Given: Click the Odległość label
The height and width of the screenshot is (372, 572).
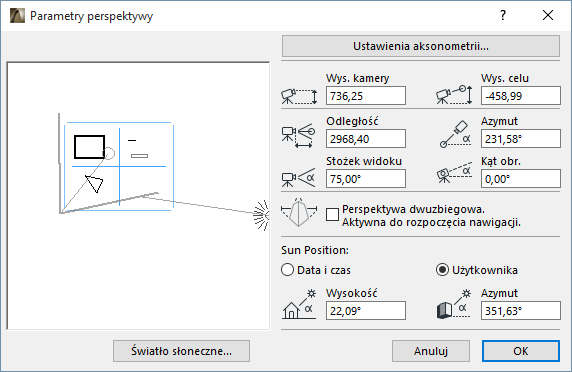Looking at the screenshot, I should click(352, 121).
